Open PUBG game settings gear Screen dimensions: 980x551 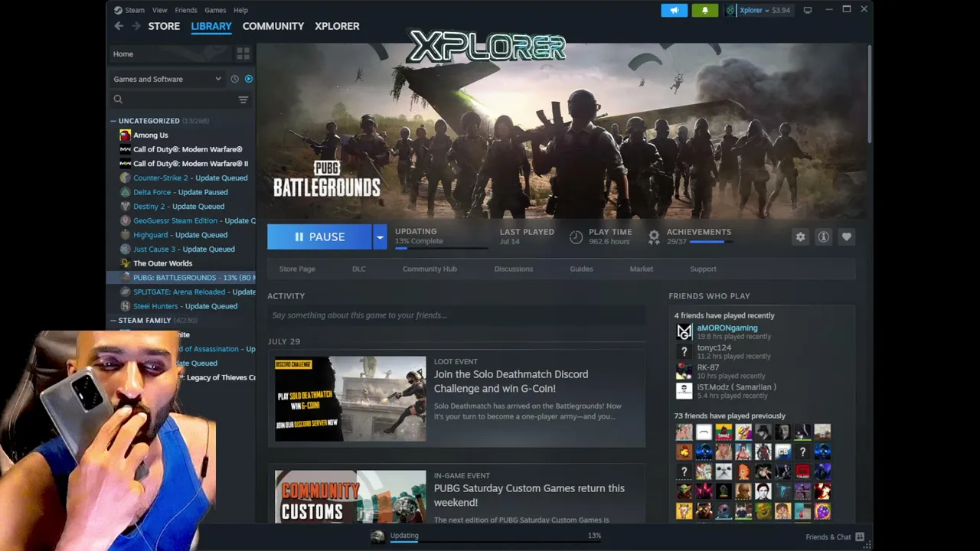(800, 237)
